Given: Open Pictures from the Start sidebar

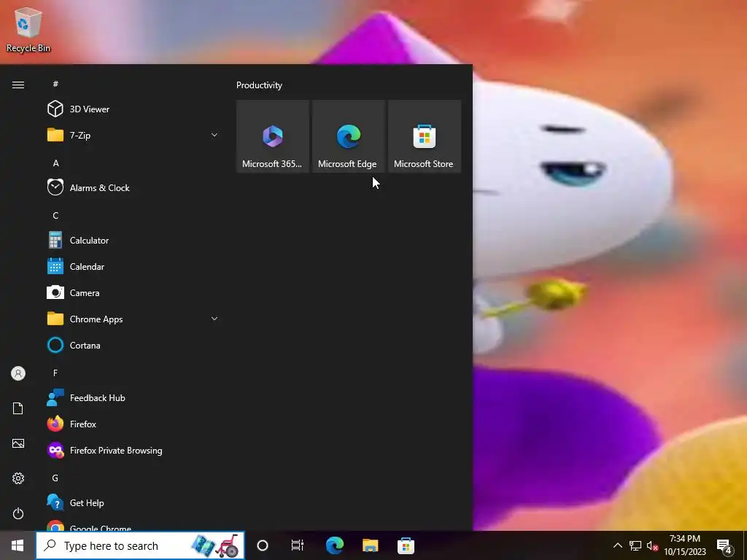Looking at the screenshot, I should [18, 443].
